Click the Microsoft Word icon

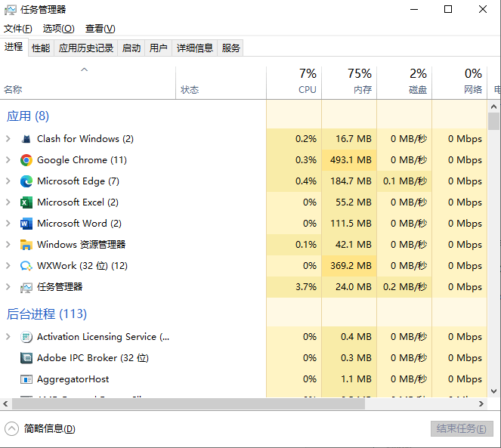(26, 224)
